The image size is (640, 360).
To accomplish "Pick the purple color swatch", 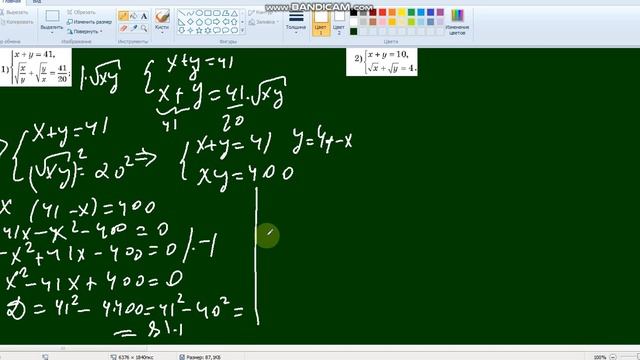I will pyautogui.click(x=440, y=13).
